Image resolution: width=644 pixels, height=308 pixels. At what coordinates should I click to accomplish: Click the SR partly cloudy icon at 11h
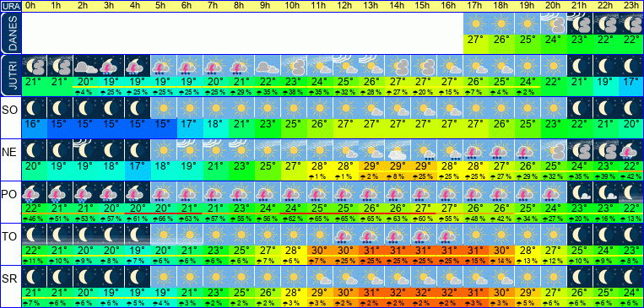click(x=320, y=277)
